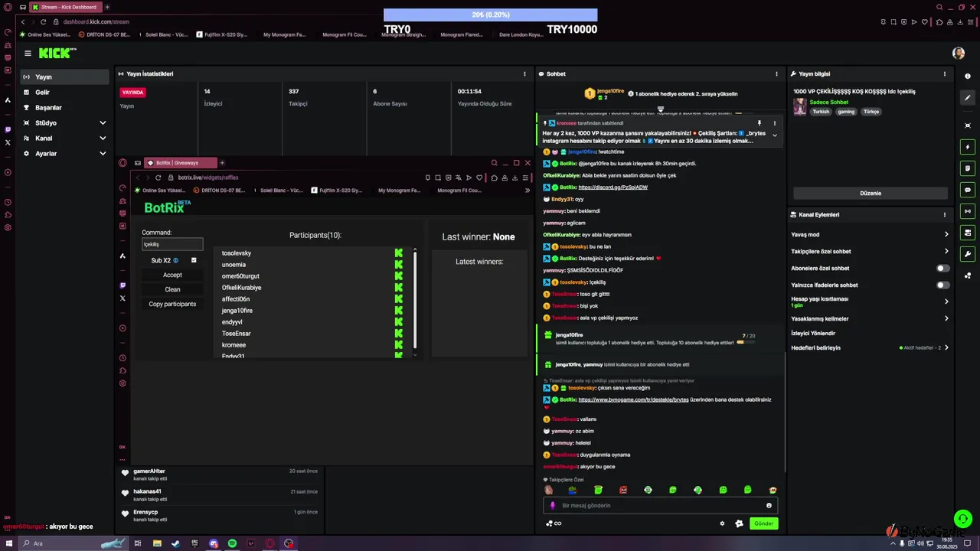The width and height of the screenshot is (980, 551).
Task: Click the green headset support button
Action: pyautogui.click(x=962, y=519)
